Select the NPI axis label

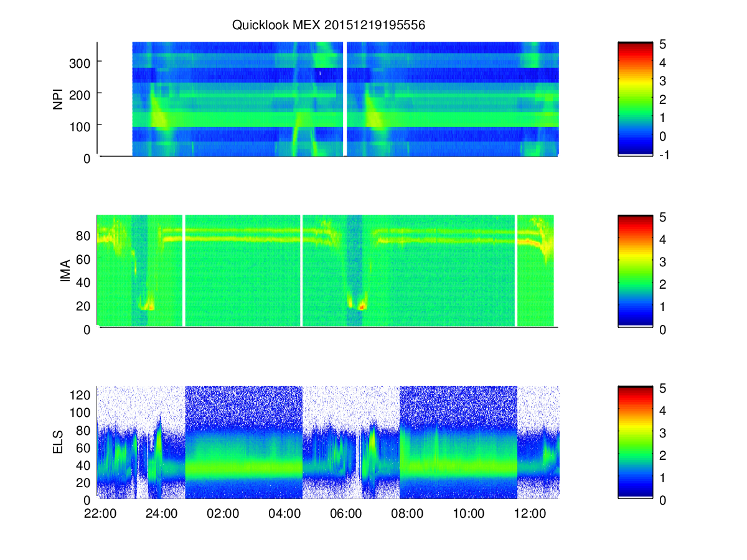pyautogui.click(x=59, y=99)
